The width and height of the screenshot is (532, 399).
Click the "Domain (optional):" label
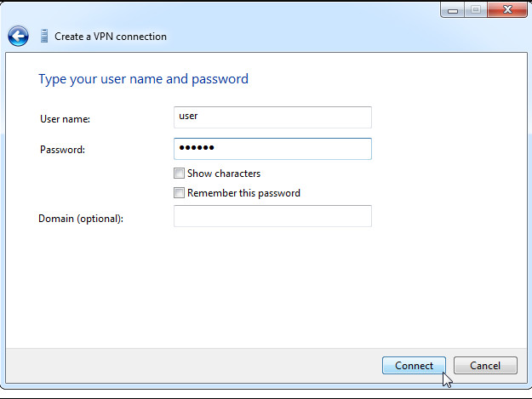[81, 219]
